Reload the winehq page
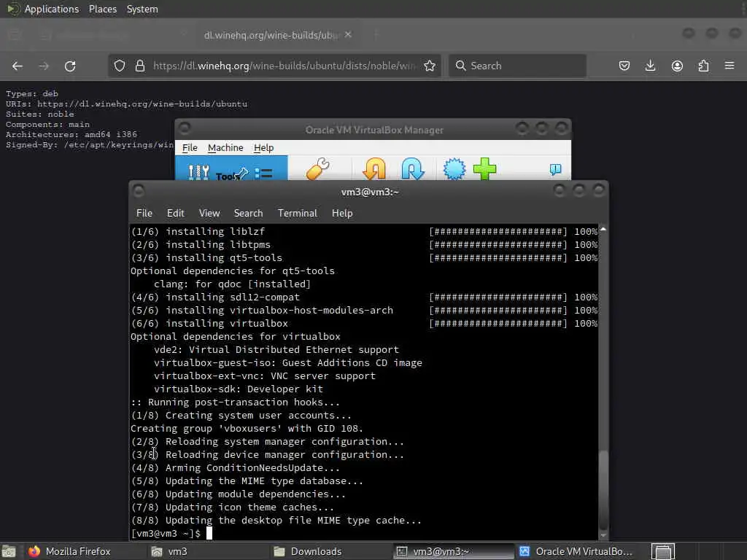This screenshot has height=560, width=747. click(x=70, y=66)
